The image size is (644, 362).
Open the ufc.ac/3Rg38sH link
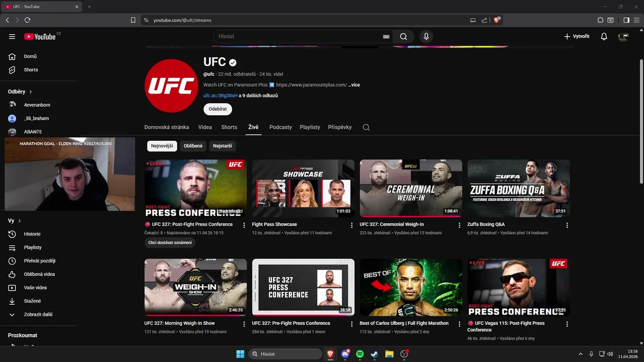pyautogui.click(x=220, y=96)
